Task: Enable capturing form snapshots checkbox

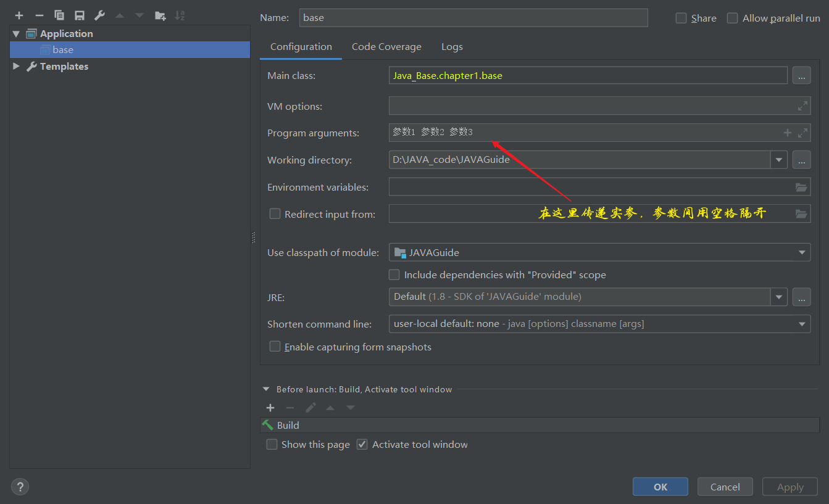Action: click(275, 347)
